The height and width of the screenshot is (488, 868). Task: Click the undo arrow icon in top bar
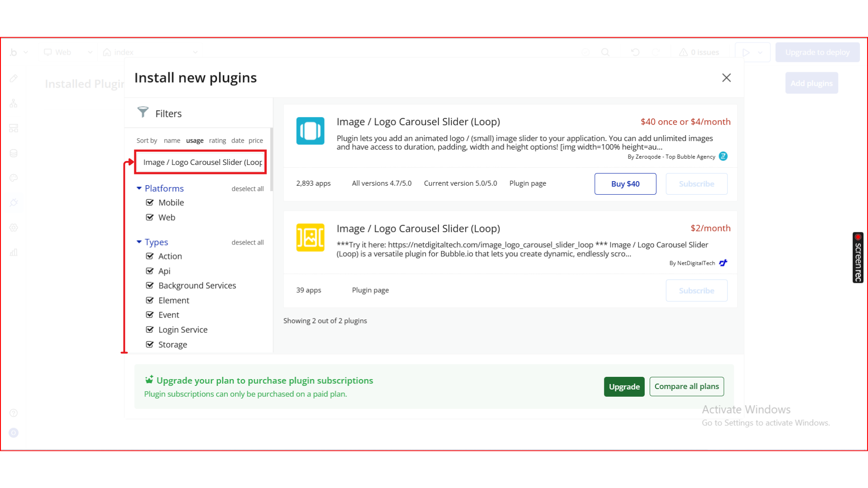point(635,52)
